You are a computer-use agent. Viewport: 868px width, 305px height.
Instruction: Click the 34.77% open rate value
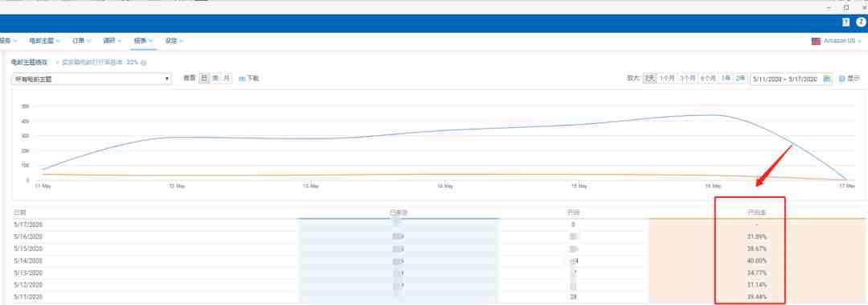click(756, 273)
